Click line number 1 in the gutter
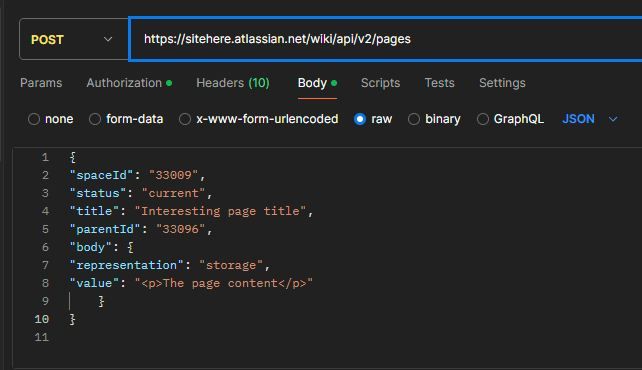 tap(45, 157)
